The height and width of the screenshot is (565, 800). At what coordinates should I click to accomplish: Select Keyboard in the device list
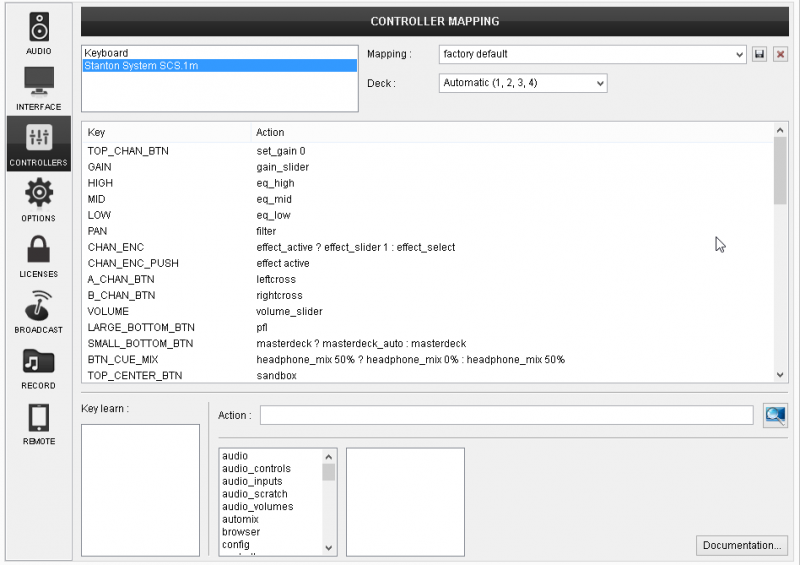219,53
